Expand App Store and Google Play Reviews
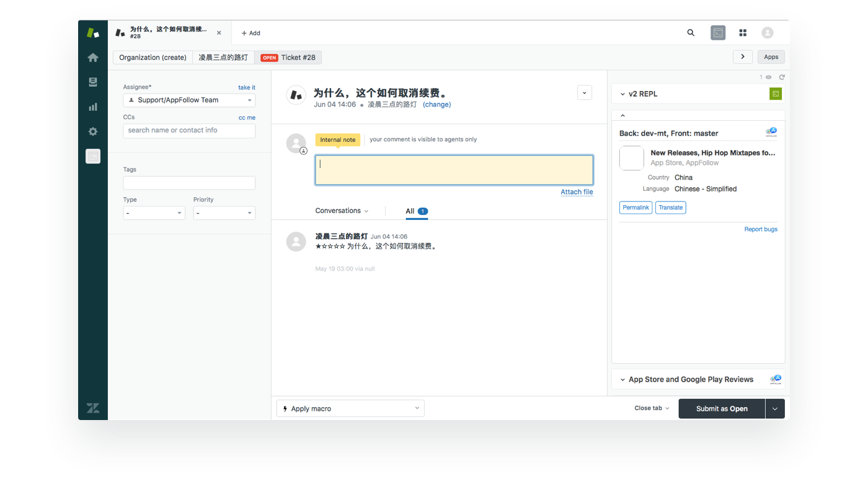This screenshot has height=482, width=868. tap(623, 380)
